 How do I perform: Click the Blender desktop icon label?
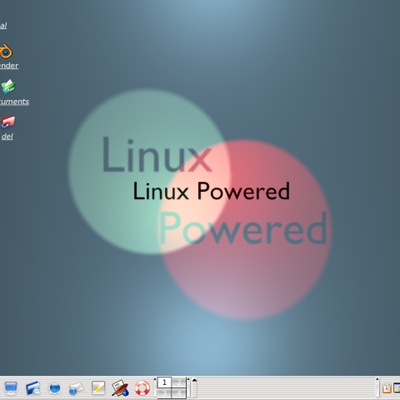click(9, 65)
